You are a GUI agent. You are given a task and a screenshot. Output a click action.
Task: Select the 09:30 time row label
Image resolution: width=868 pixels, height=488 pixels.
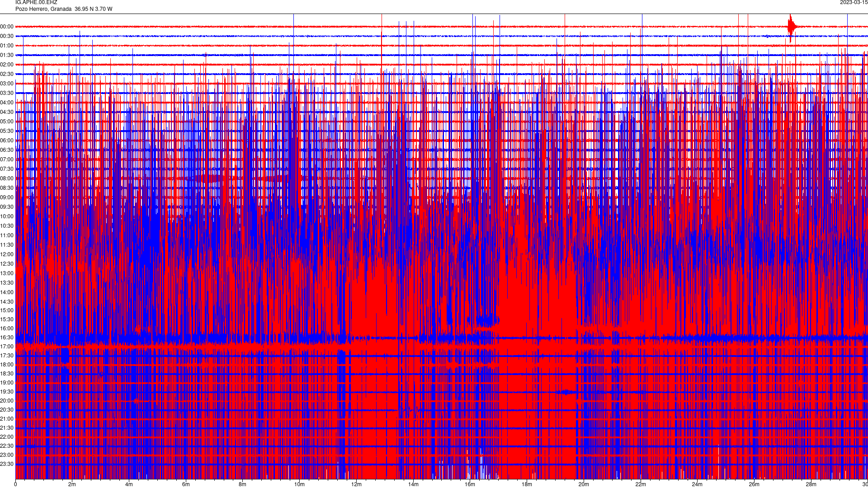pyautogui.click(x=7, y=207)
